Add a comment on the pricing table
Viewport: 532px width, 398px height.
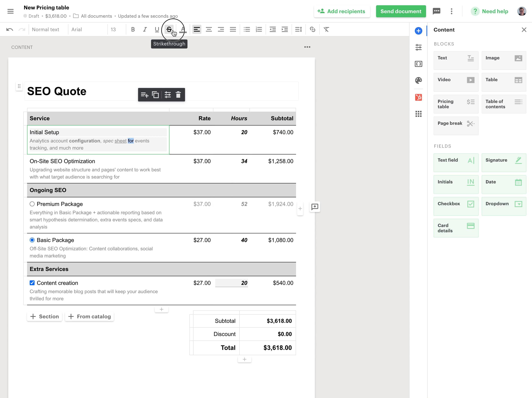click(x=315, y=207)
